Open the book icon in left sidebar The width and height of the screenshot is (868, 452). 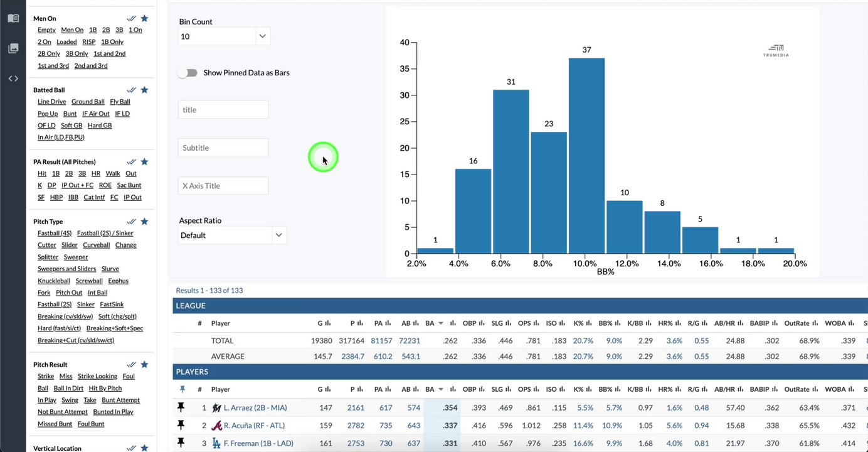(13, 18)
